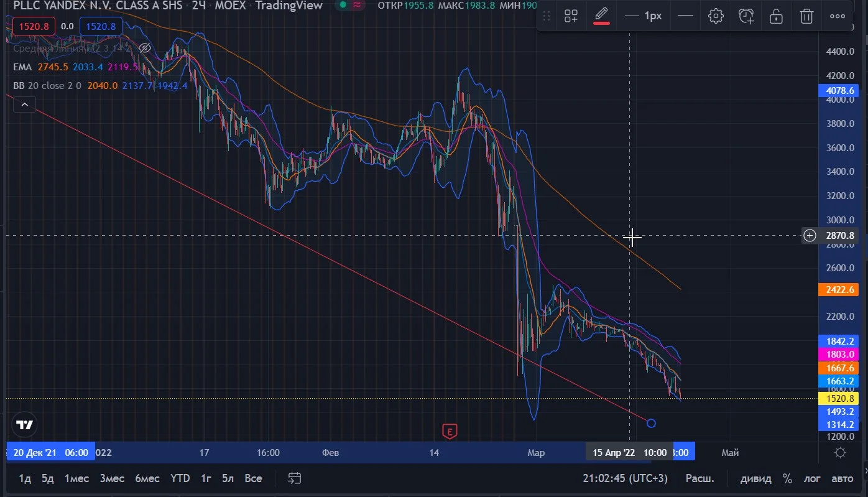Click the EMA value 2745.5 in the legend
Viewport: 868px width, 497px height.
pyautogui.click(x=53, y=67)
